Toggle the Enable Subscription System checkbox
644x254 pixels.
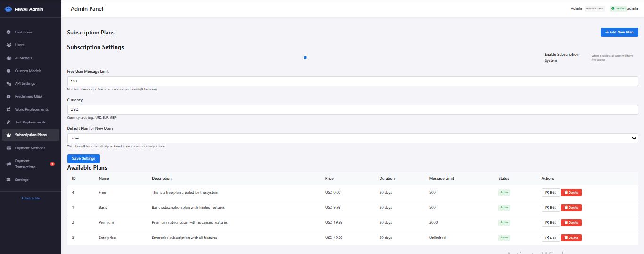tap(305, 57)
